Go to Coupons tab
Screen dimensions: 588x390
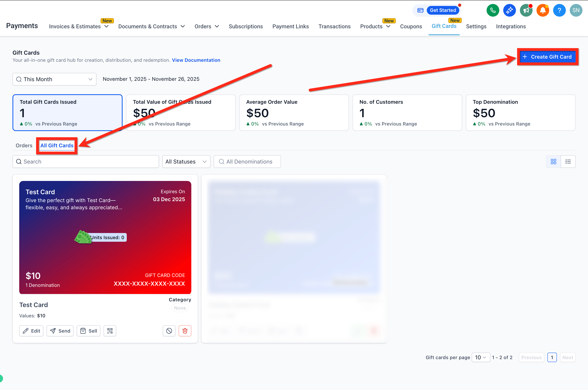(x=411, y=26)
